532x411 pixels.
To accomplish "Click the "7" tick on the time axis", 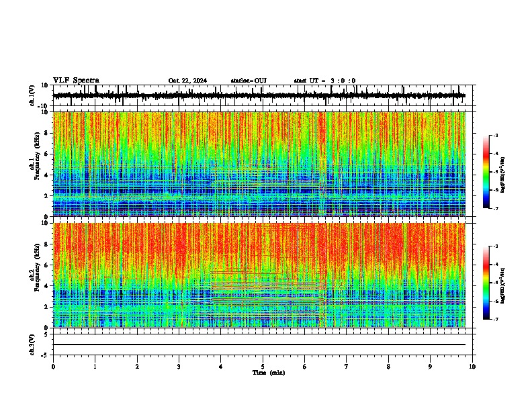I will (347, 367).
